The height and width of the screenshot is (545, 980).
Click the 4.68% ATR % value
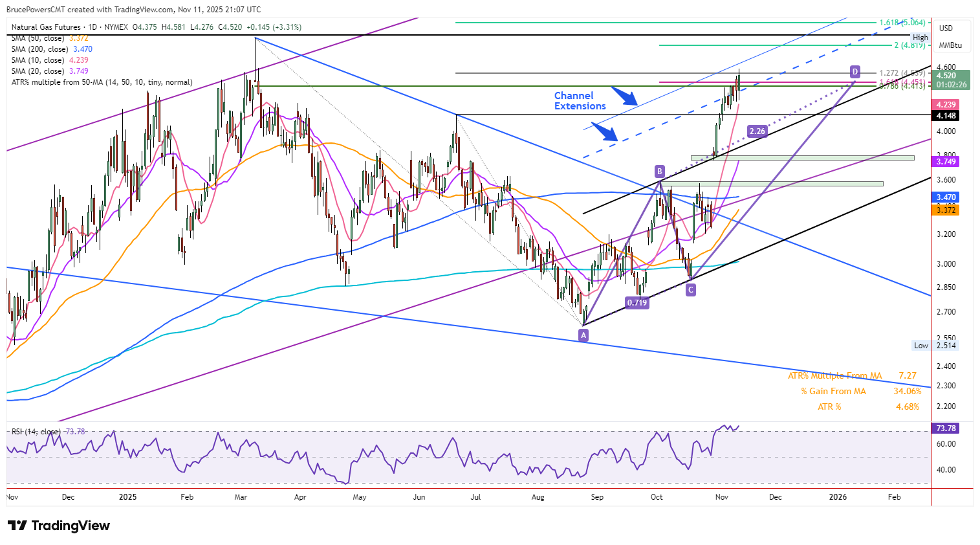click(x=907, y=406)
